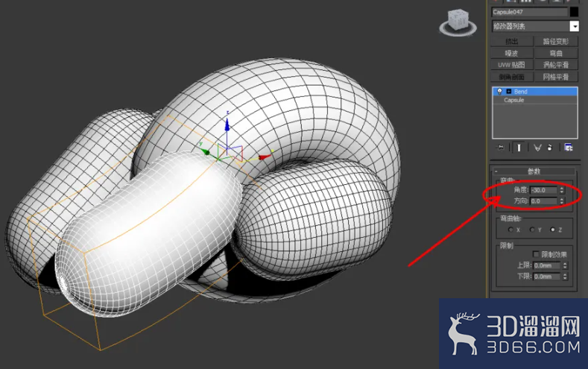Click the red X axis gizmo arrow

click(x=265, y=157)
